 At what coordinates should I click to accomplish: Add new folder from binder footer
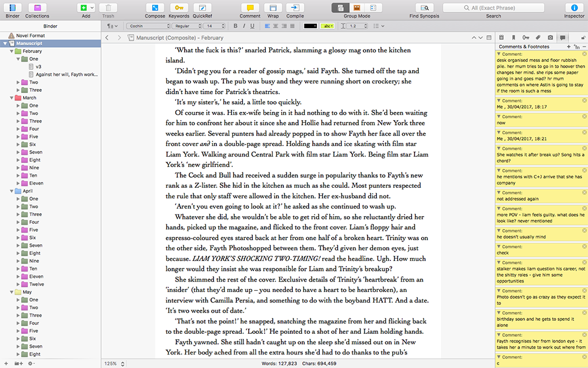coord(18,363)
